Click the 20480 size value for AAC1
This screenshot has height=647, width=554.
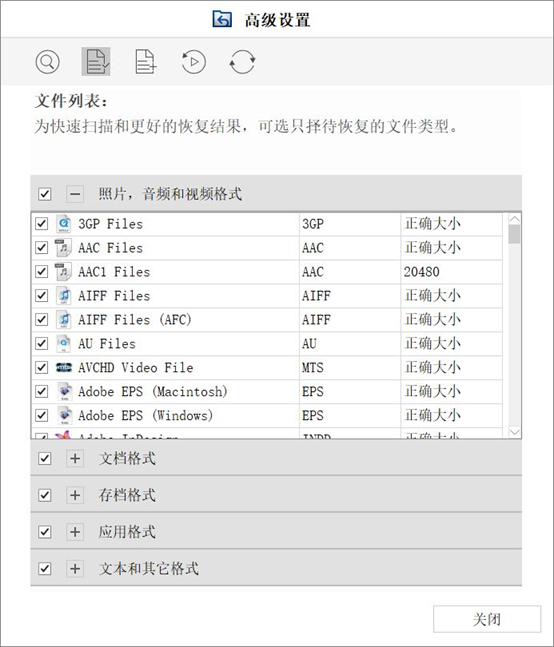pyautogui.click(x=422, y=272)
